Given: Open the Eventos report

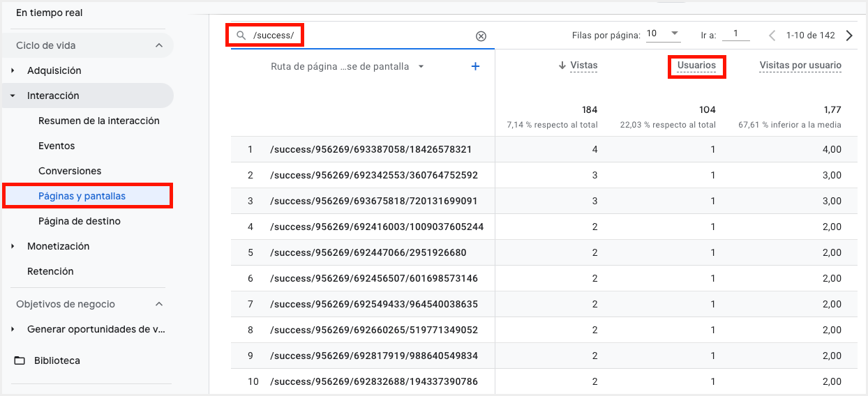Looking at the screenshot, I should click(57, 146).
